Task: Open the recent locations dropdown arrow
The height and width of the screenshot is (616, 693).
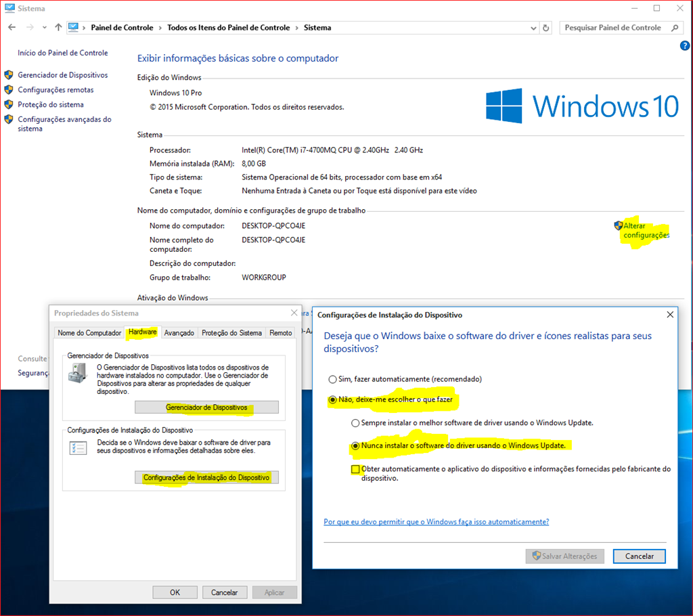Action: (44, 28)
